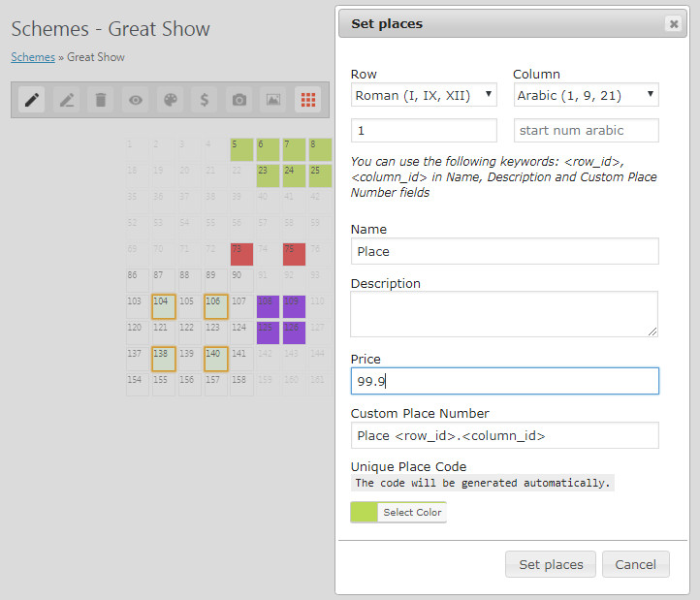Click the camera icon in toolbar
Viewport: 700px width, 600px height.
tap(239, 100)
